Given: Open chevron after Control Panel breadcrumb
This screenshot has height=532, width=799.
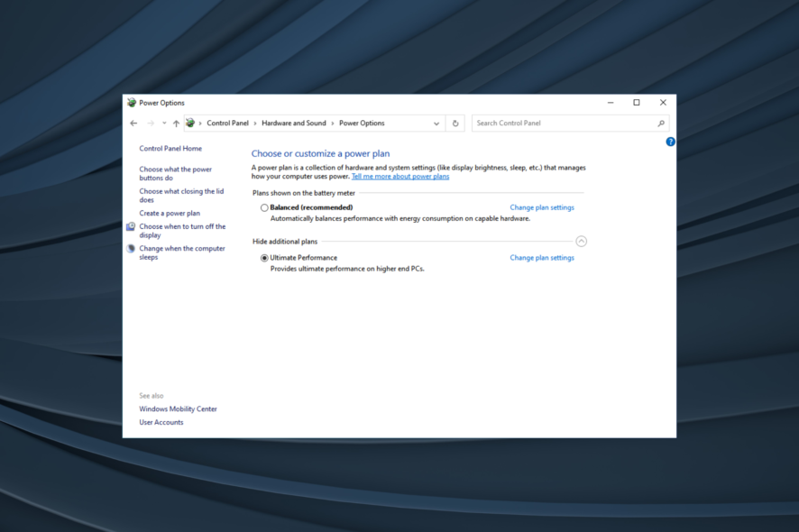Looking at the screenshot, I should (255, 124).
